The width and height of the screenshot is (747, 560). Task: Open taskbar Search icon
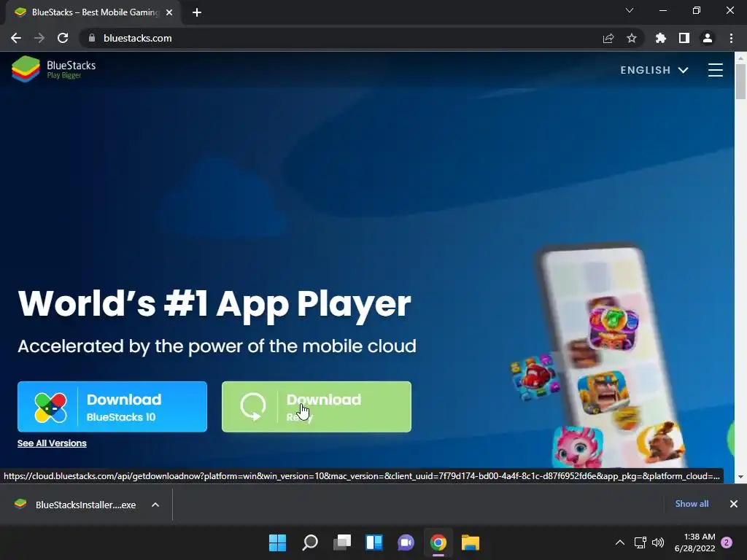point(309,542)
